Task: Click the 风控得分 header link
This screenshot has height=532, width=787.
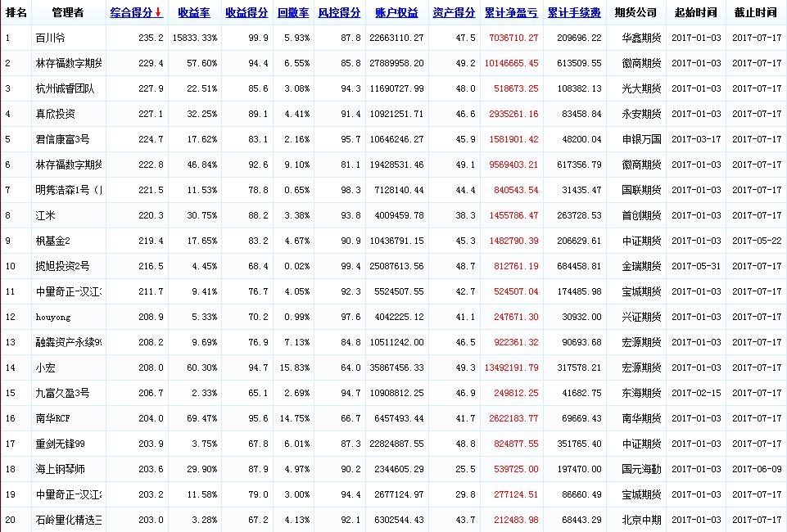Action: [x=339, y=12]
